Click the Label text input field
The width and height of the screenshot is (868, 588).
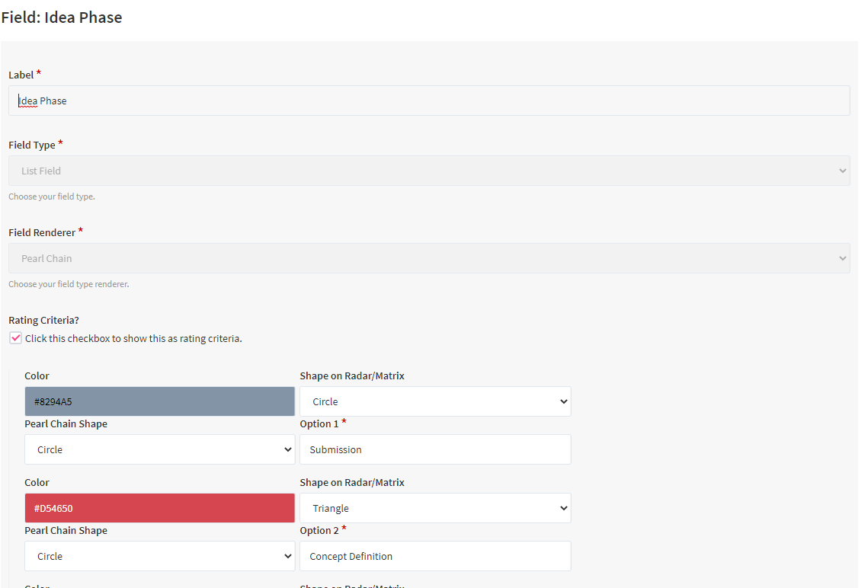pyautogui.click(x=428, y=101)
